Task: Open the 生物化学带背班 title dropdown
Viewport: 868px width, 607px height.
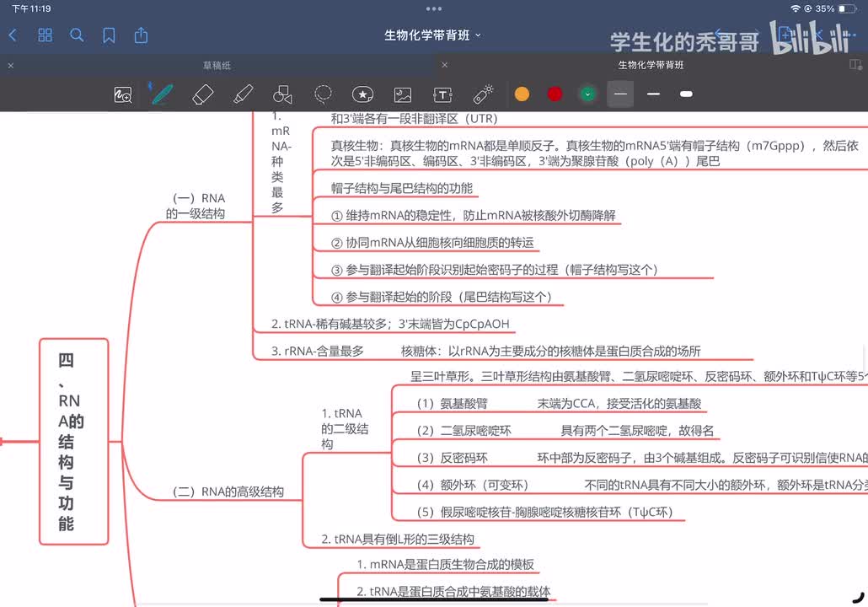Action: (432, 35)
